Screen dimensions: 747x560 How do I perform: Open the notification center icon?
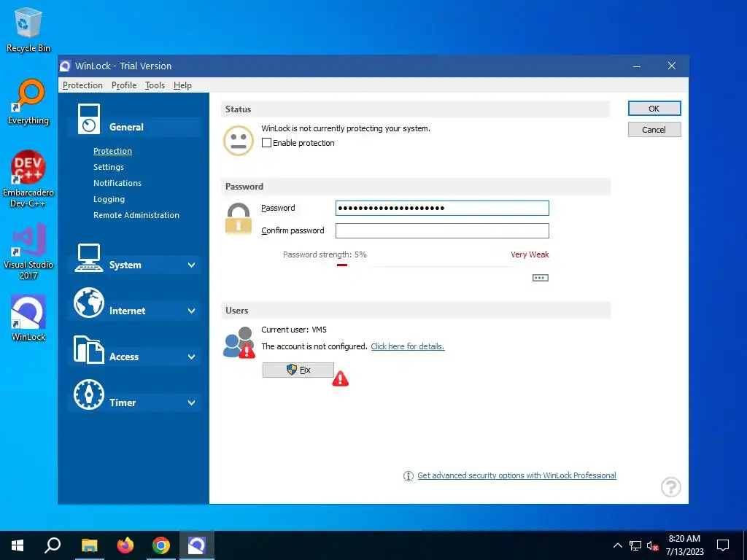point(723,545)
